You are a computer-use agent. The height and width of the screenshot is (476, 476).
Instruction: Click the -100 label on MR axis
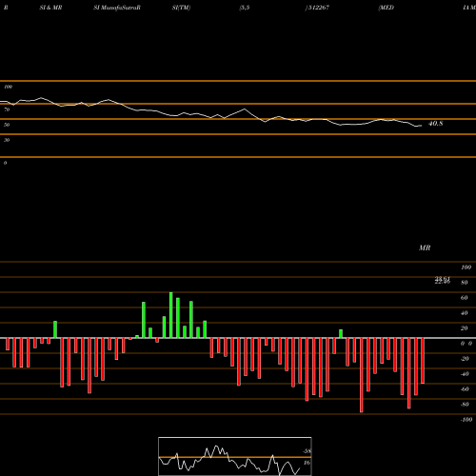466,420
